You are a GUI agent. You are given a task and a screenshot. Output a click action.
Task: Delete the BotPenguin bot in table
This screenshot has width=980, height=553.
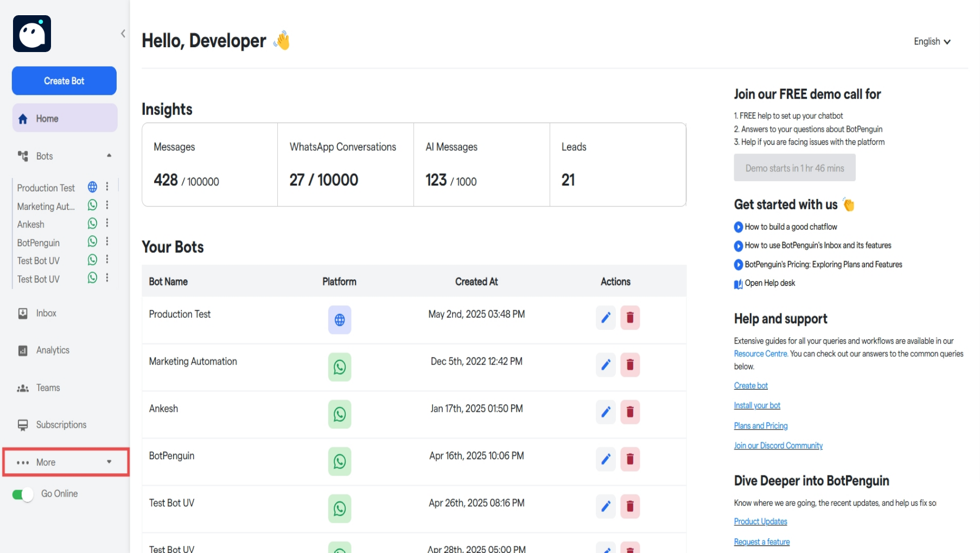[630, 459]
